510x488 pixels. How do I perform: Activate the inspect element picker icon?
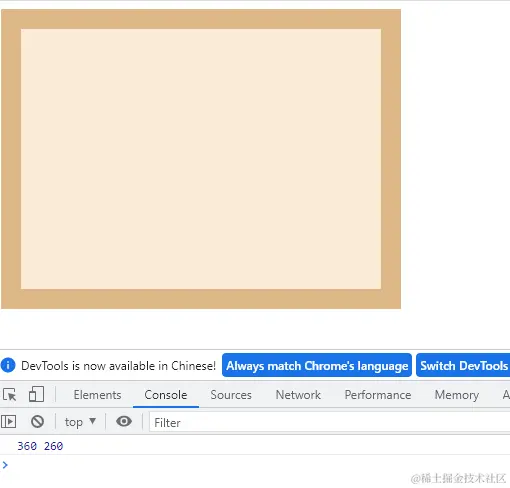point(9,395)
